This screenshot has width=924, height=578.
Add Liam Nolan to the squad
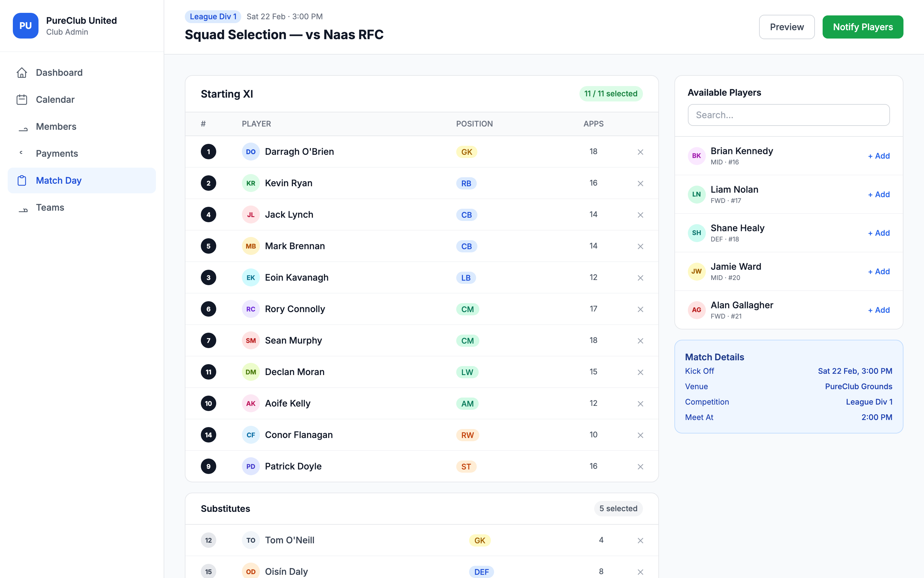point(878,195)
